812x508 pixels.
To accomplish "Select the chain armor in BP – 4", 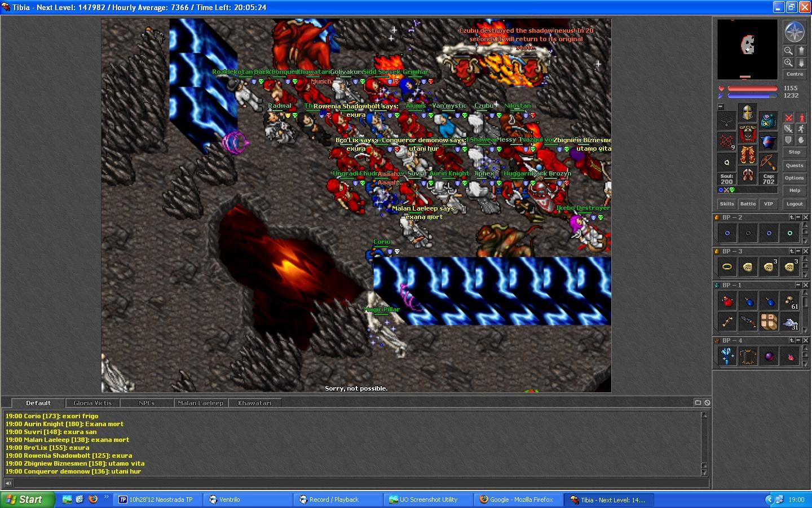I will [x=748, y=356].
